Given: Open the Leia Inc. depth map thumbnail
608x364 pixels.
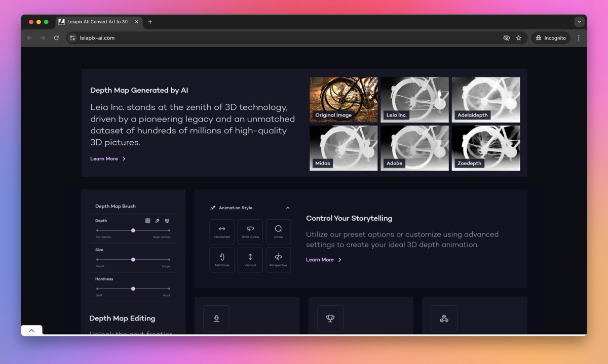Looking at the screenshot, I should [x=415, y=100].
